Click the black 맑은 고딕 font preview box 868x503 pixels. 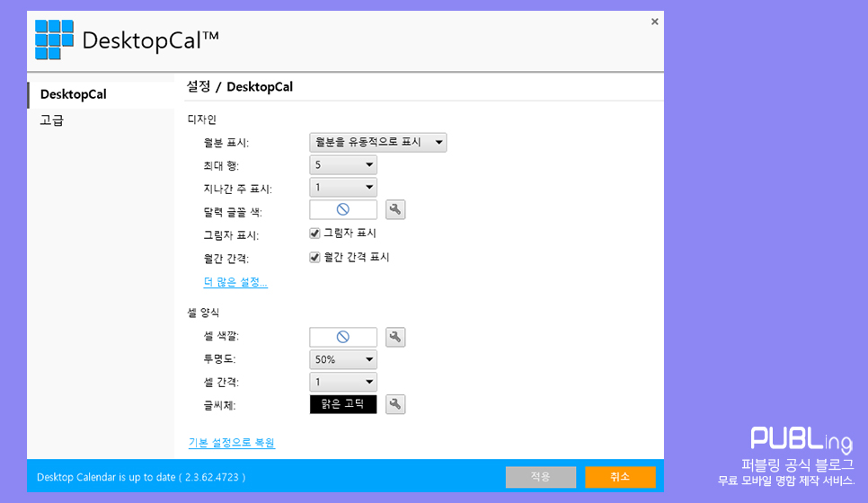[x=343, y=404]
